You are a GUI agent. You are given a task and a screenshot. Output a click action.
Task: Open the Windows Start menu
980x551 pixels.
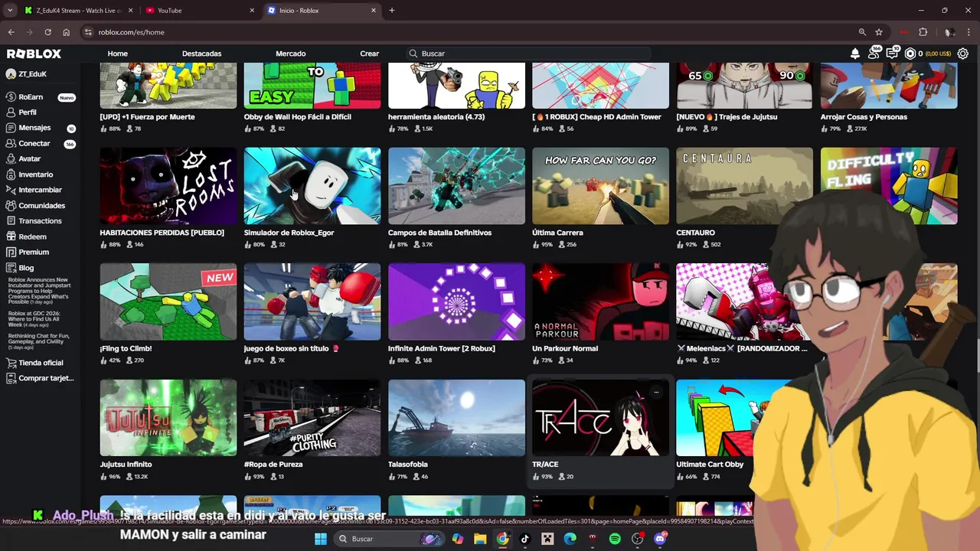[321, 539]
